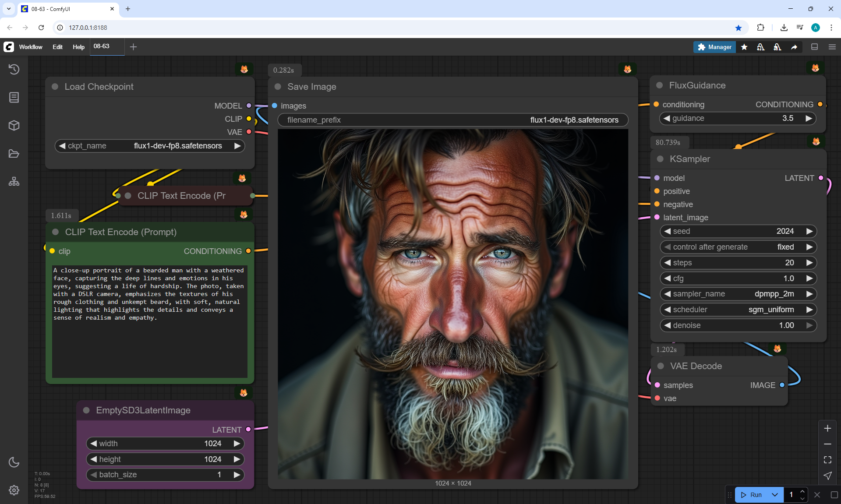Open settings gear icon in sidebar
The width and height of the screenshot is (841, 504).
coord(14,490)
